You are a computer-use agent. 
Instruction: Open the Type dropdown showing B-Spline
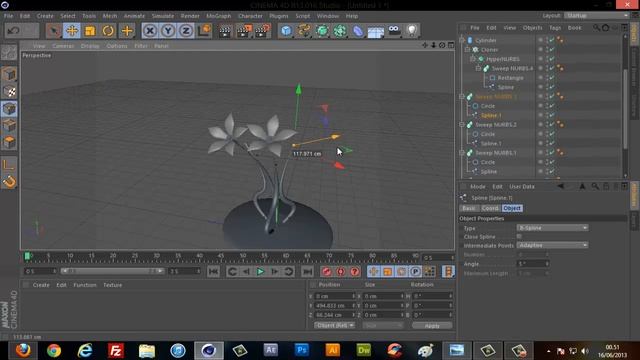coord(552,228)
